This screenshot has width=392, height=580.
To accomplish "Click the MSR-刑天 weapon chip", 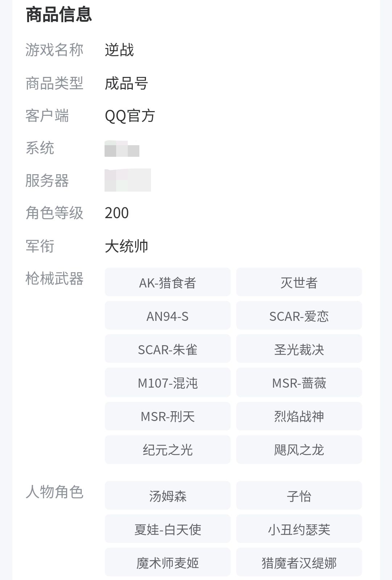I will (x=167, y=416).
